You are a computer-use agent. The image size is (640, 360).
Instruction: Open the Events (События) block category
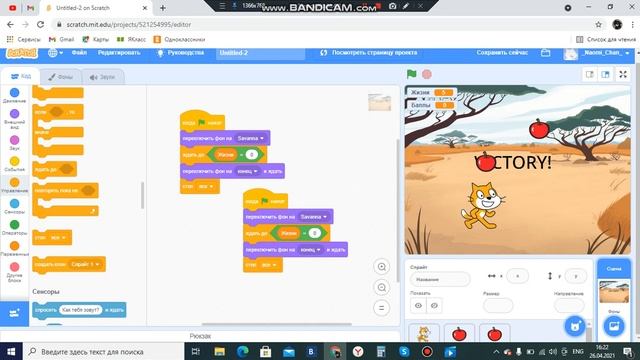pyautogui.click(x=14, y=164)
